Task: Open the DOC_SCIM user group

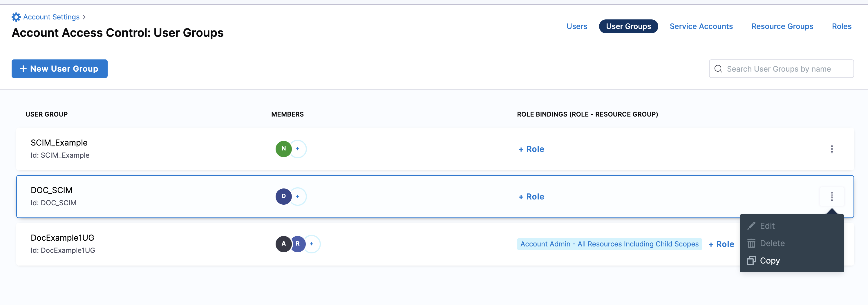Action: click(52, 190)
